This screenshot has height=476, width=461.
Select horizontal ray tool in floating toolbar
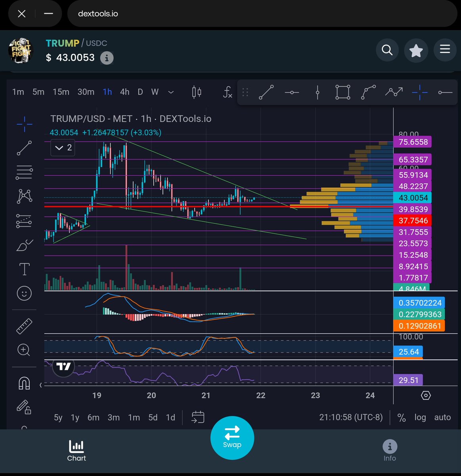coord(445,92)
